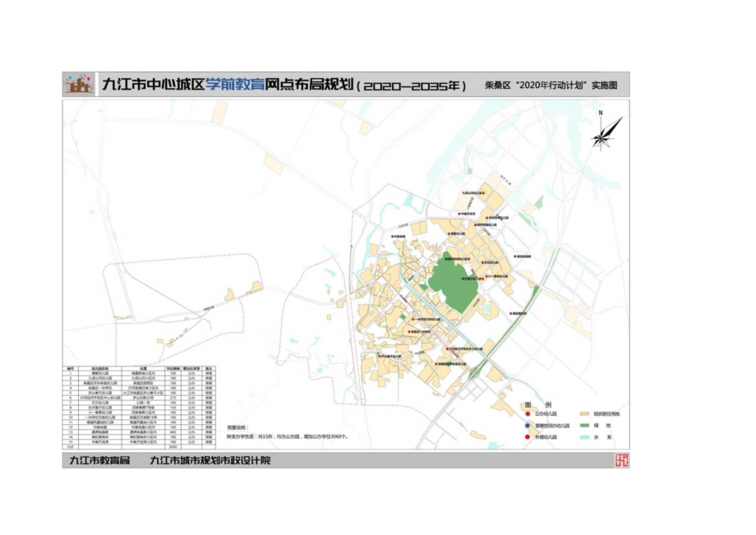Click the red star 公办幼儿园 legend symbol
756x535 pixels.
point(528,414)
